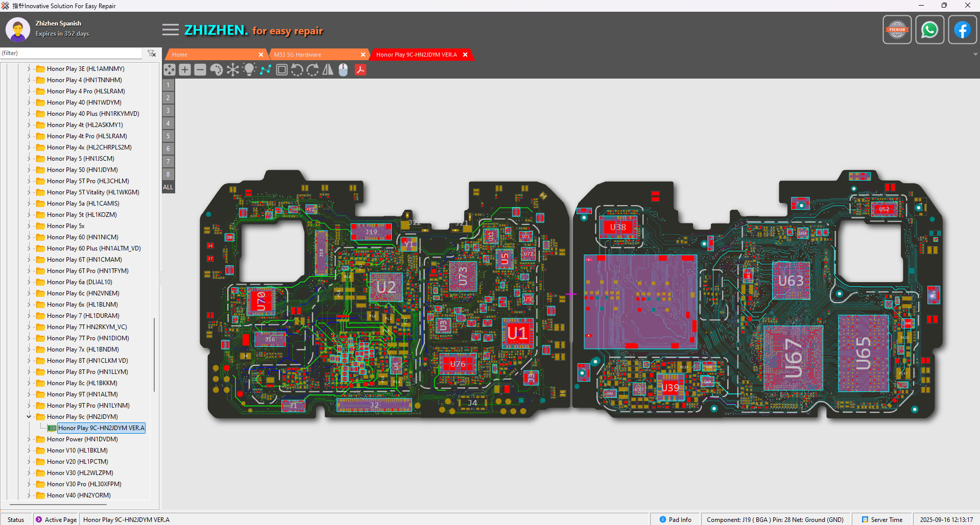Rotate board clockwise
This screenshot has height=525, width=980.
point(313,70)
